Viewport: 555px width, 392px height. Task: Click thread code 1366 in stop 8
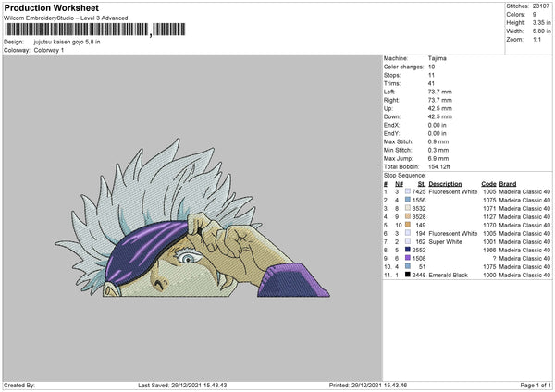(x=489, y=251)
